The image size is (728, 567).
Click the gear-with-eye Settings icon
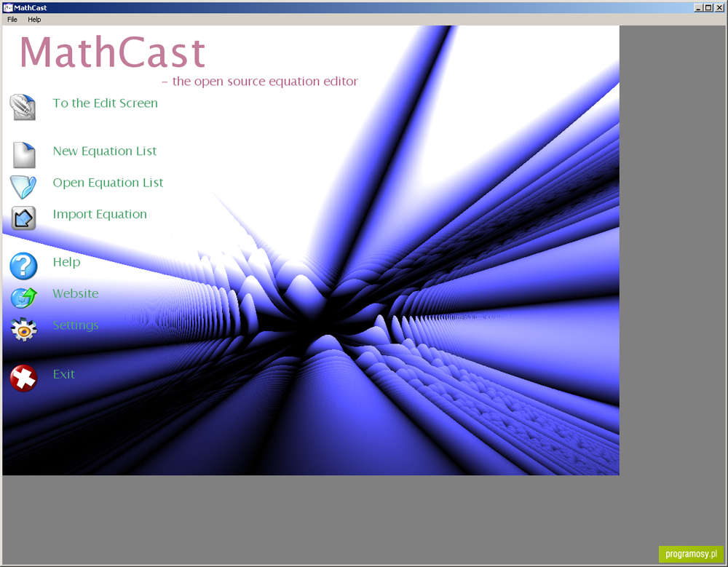coord(24,329)
